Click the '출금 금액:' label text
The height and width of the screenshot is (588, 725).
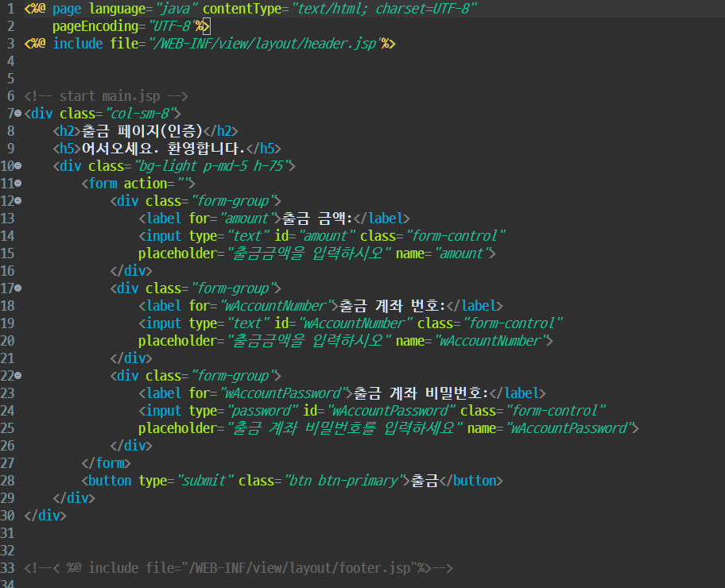coord(317,219)
